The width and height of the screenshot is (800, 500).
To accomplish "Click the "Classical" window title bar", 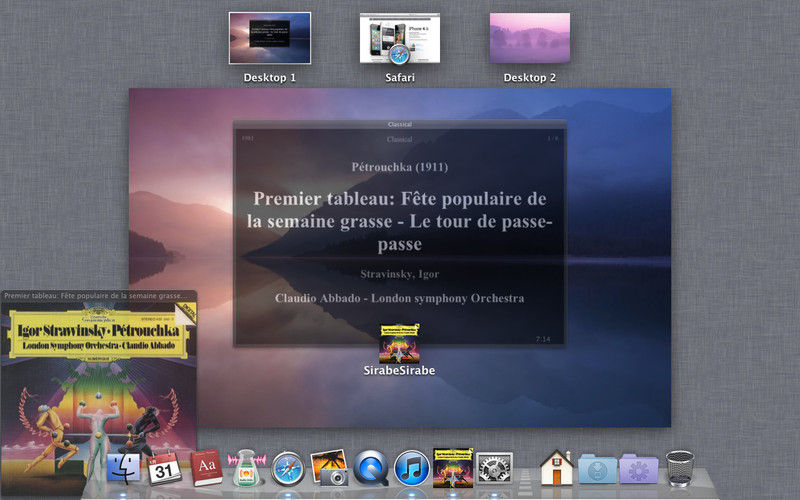I will 399,124.
